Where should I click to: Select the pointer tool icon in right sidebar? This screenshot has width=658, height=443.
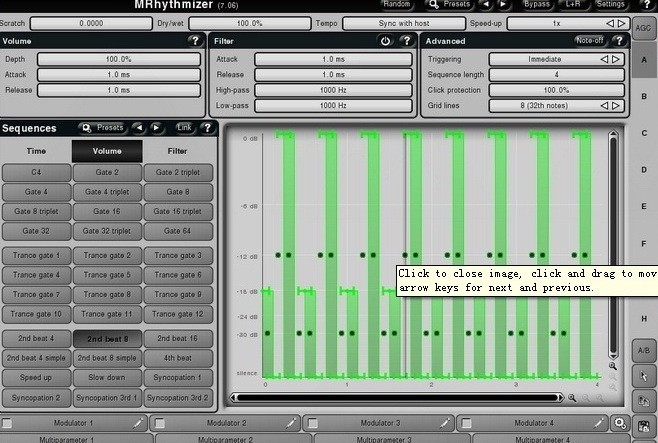[644, 376]
